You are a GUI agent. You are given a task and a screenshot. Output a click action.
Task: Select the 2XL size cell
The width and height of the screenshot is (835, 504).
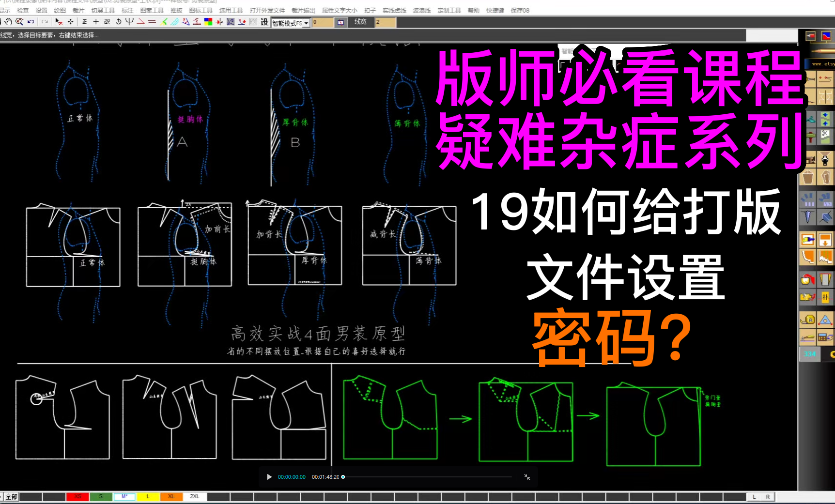[195, 497]
